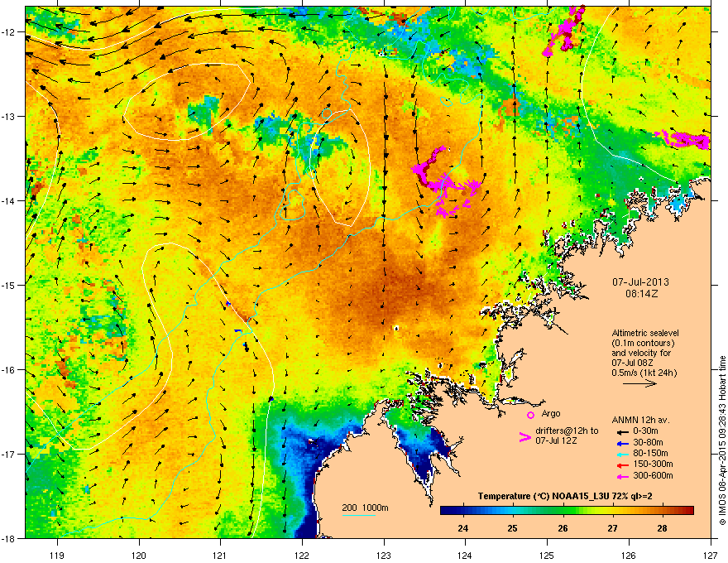Click colorbar tick label 24
This screenshot has height=563, width=728.
[462, 528]
